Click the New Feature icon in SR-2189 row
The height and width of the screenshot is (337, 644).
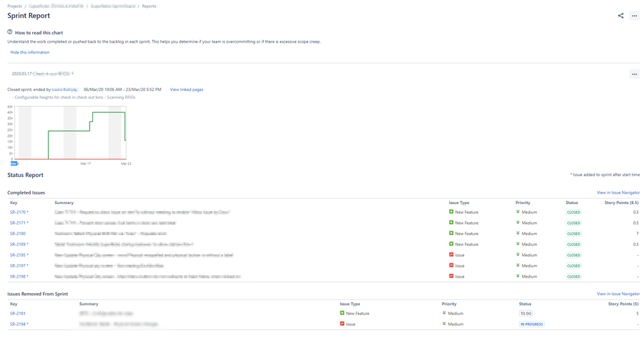tap(451, 244)
